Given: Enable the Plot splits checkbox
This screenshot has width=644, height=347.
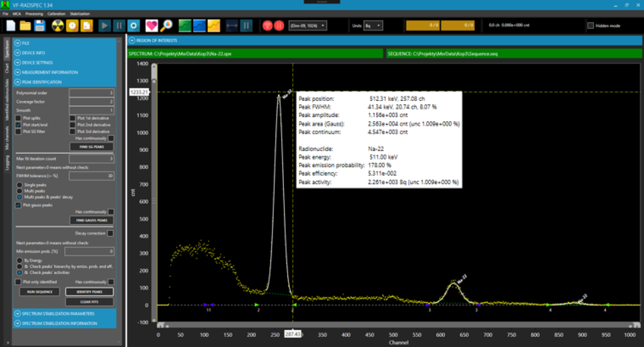Looking at the screenshot, I should pyautogui.click(x=18, y=118).
